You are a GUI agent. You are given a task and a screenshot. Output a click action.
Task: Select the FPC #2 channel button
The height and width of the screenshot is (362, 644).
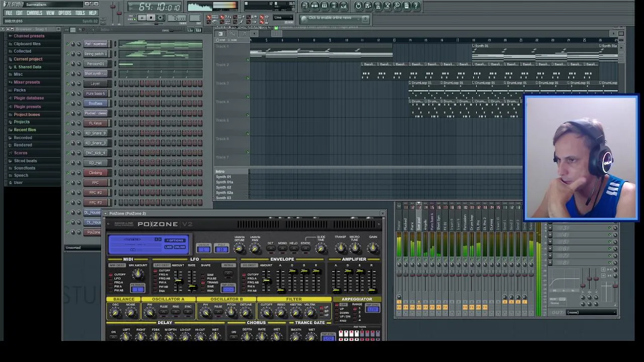(x=95, y=193)
